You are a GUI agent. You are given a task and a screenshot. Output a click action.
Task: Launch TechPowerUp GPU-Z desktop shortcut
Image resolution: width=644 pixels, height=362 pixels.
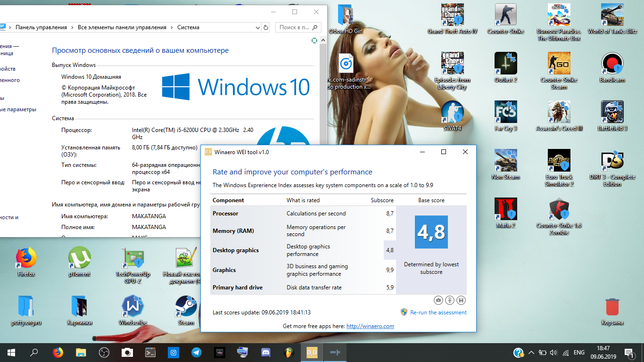click(133, 265)
